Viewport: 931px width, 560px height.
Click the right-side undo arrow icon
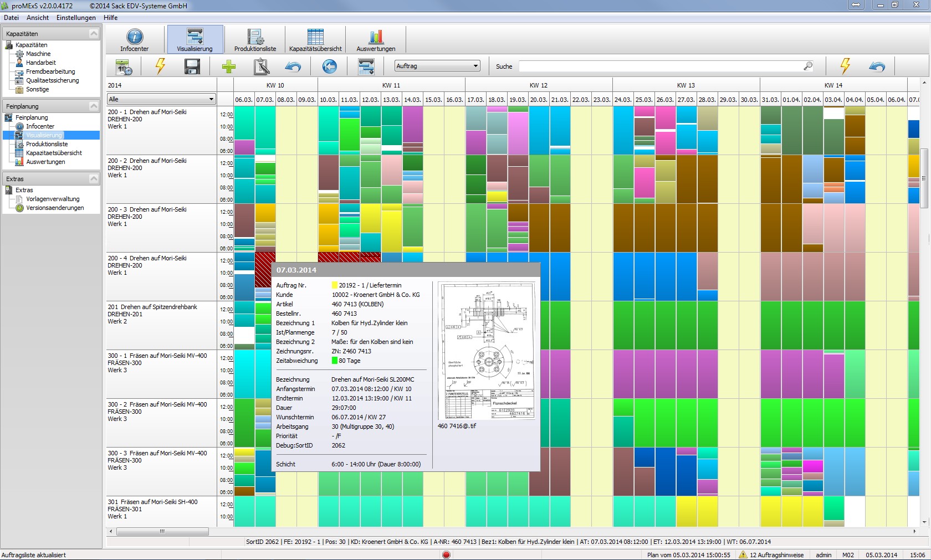877,66
